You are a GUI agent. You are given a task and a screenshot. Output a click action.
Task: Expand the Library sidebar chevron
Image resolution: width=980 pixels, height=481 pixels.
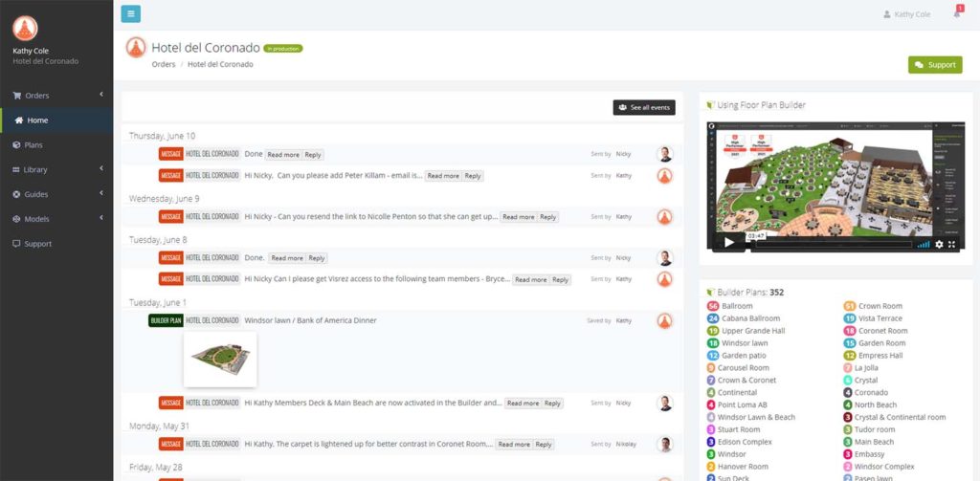(101, 168)
